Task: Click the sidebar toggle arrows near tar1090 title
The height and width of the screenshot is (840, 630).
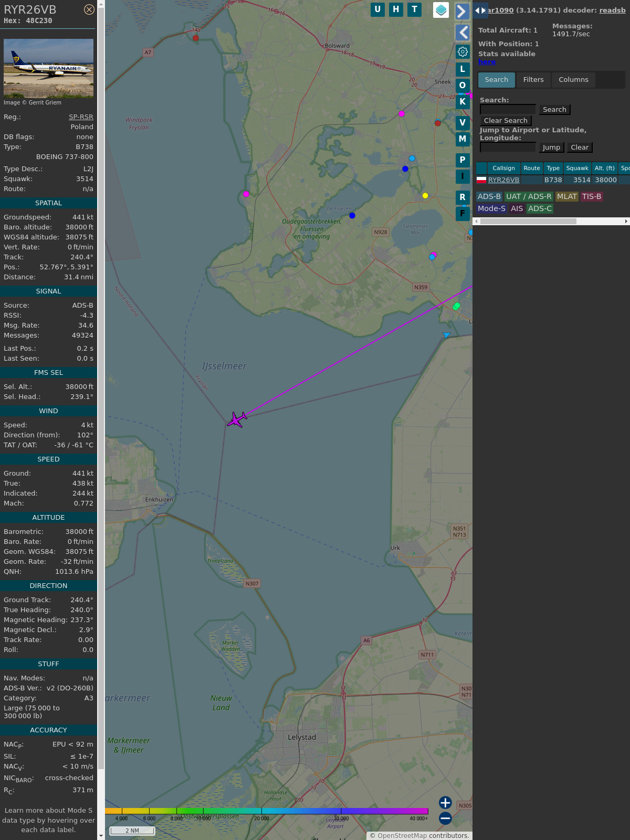Action: click(x=480, y=10)
